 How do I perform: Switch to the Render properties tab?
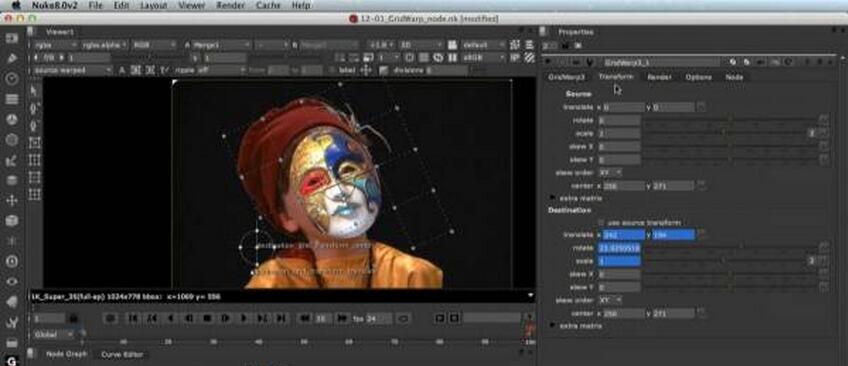[659, 77]
